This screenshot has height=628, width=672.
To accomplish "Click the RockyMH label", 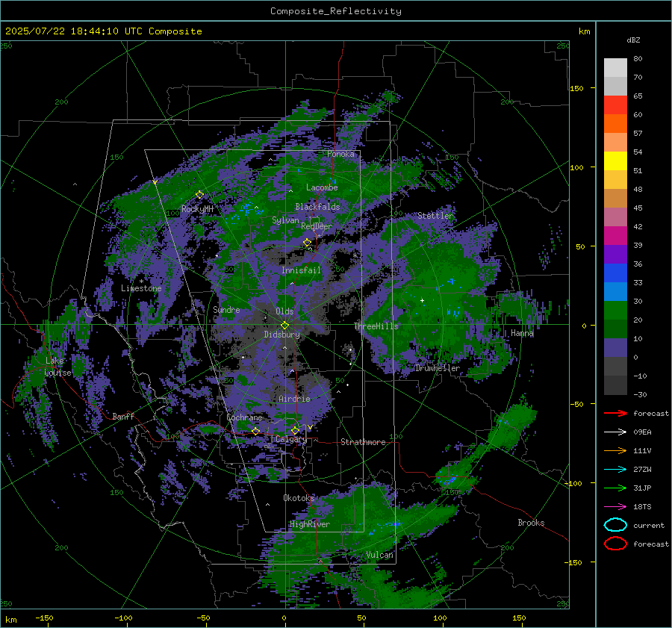I will pos(197,209).
